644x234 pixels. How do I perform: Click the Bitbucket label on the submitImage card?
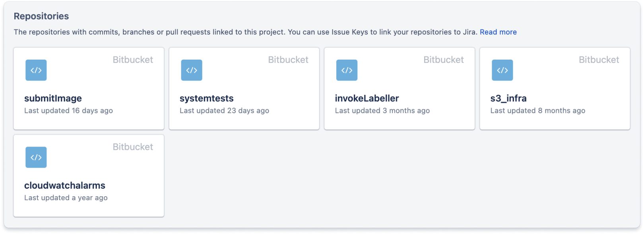point(133,60)
